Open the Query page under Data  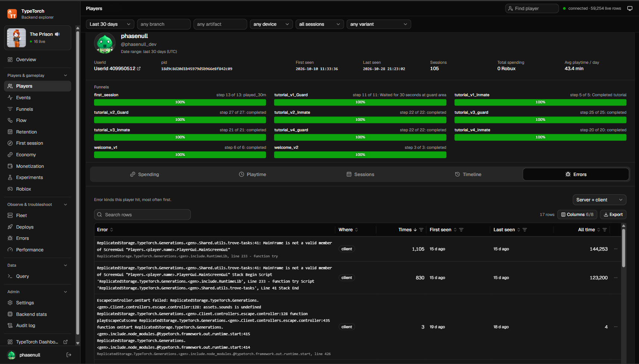(x=37, y=276)
